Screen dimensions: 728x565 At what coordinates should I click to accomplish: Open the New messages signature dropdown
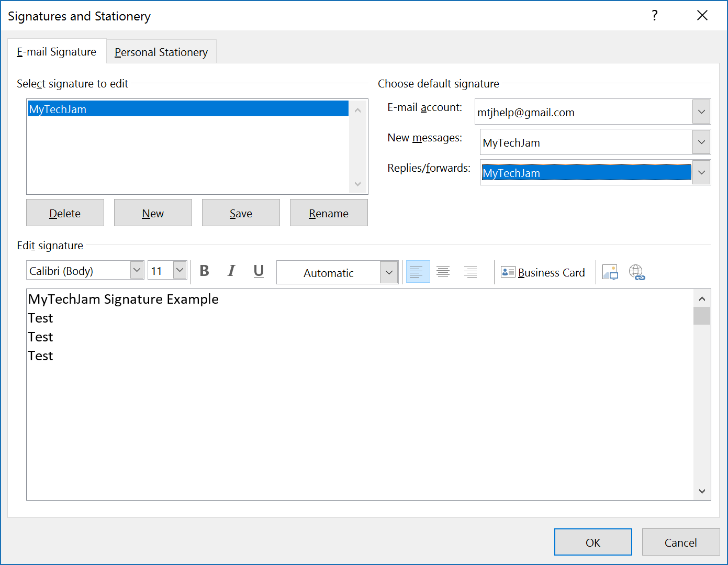pyautogui.click(x=701, y=142)
